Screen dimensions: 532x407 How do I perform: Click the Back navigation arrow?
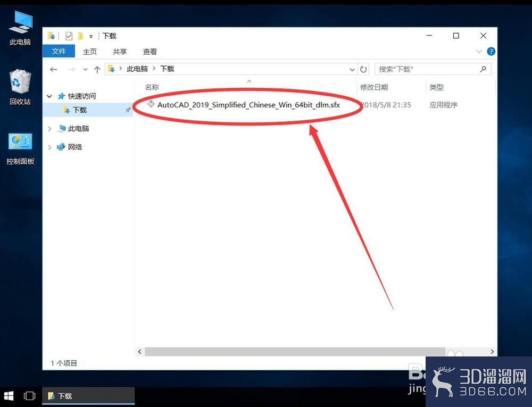(53, 69)
